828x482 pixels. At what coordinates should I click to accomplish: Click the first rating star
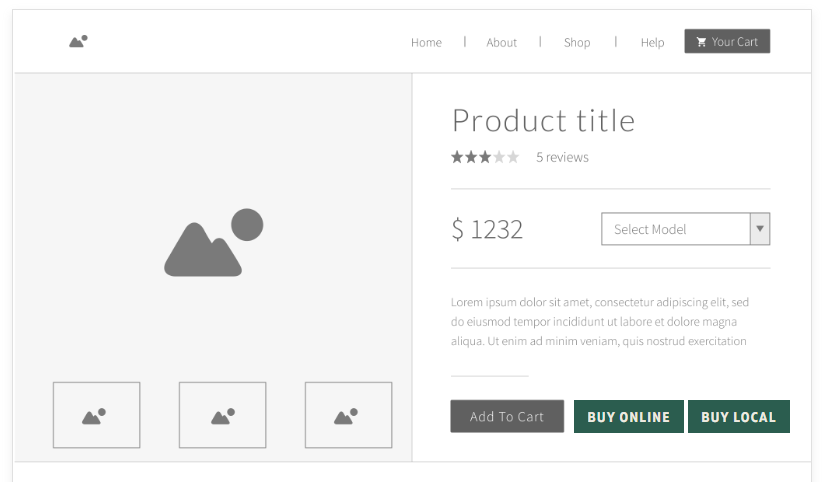[x=457, y=157]
